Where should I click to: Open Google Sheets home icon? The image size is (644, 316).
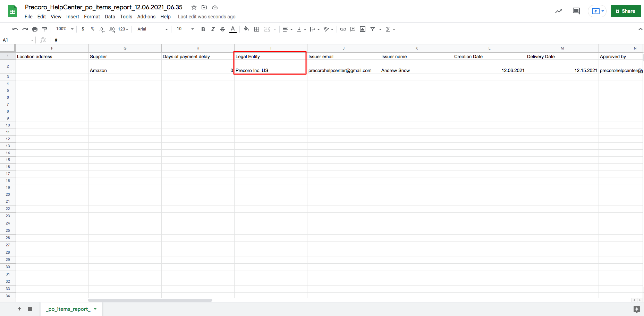point(12,11)
